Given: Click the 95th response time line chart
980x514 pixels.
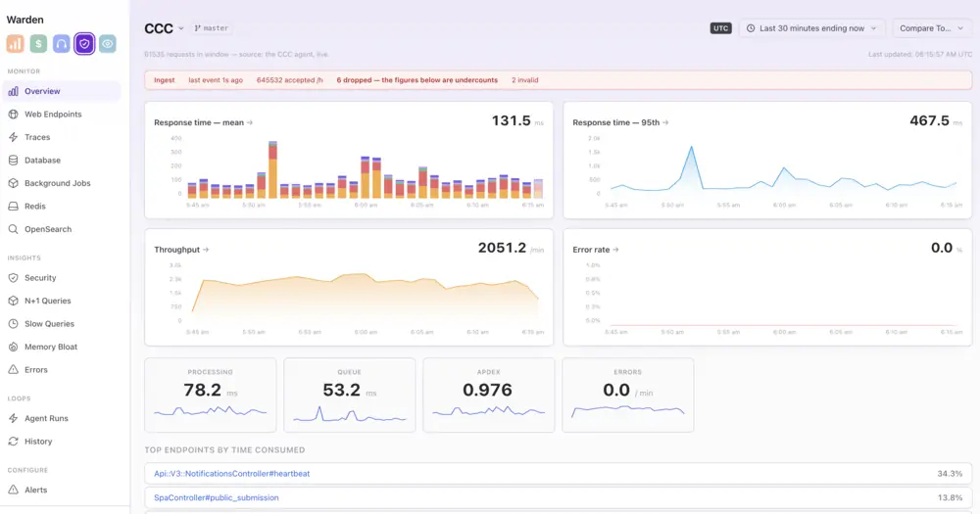Looking at the screenshot, I should click(x=784, y=168).
